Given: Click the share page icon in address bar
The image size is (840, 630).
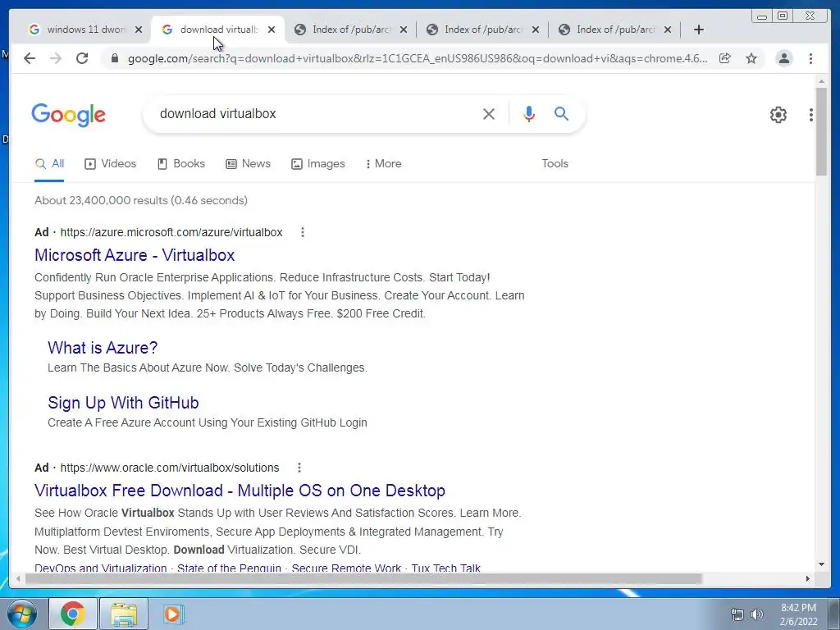Looking at the screenshot, I should click(x=725, y=58).
